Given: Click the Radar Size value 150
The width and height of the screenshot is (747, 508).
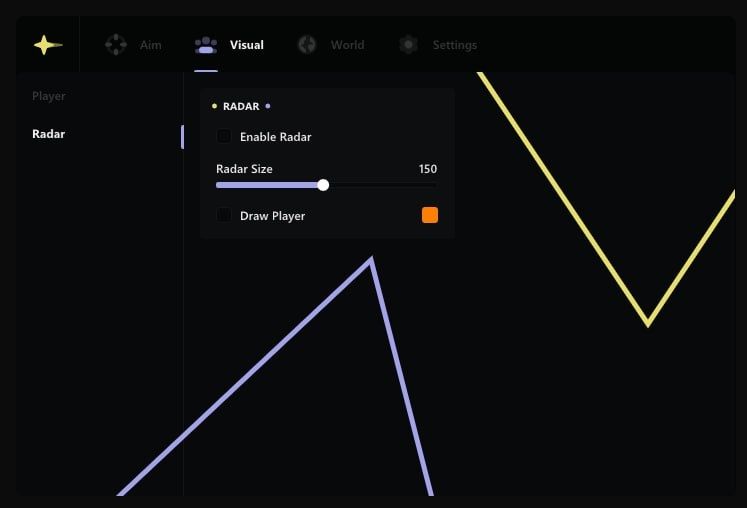Looking at the screenshot, I should 428,169.
